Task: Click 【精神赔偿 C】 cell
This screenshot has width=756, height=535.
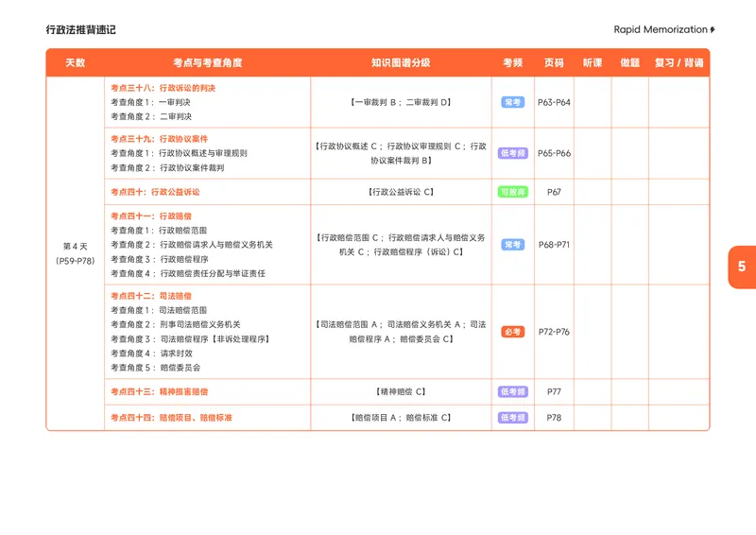Action: (401, 391)
